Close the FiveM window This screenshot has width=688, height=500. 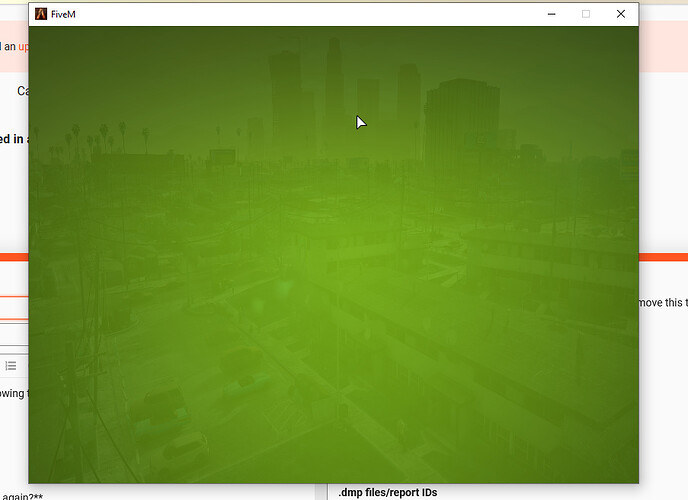tap(620, 14)
